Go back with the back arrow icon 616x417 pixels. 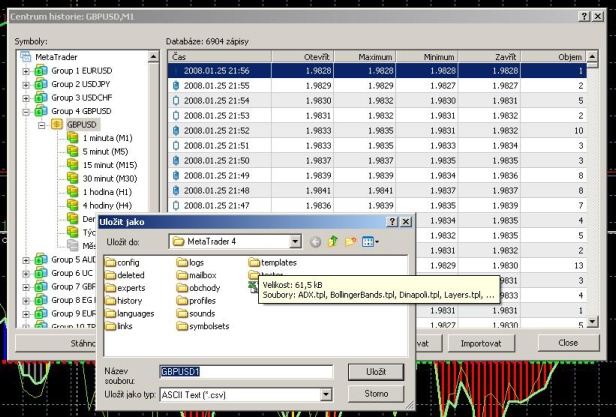pos(316,241)
